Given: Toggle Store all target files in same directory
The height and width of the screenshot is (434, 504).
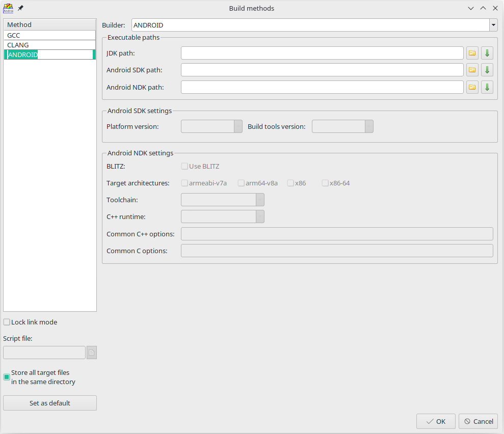Looking at the screenshot, I should coord(7,377).
